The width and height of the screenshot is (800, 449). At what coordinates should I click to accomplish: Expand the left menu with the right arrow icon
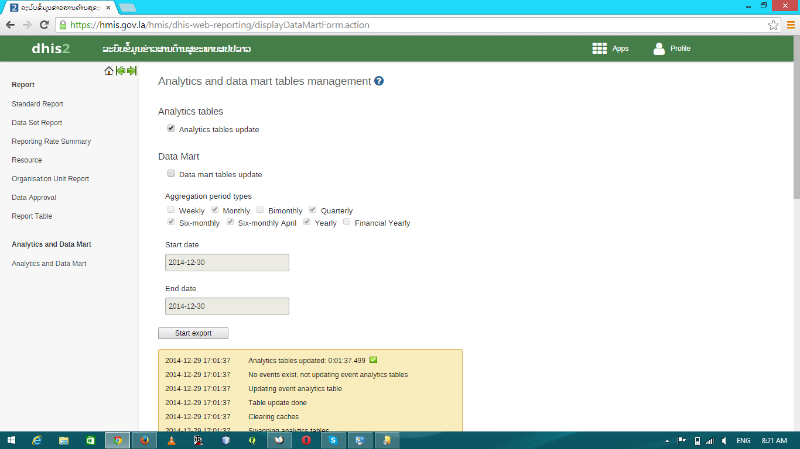click(132, 71)
